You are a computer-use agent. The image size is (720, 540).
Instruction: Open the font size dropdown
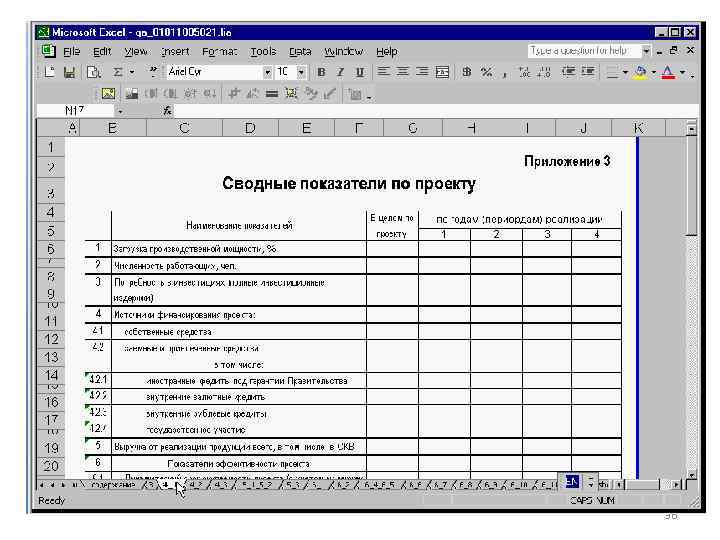(x=301, y=72)
